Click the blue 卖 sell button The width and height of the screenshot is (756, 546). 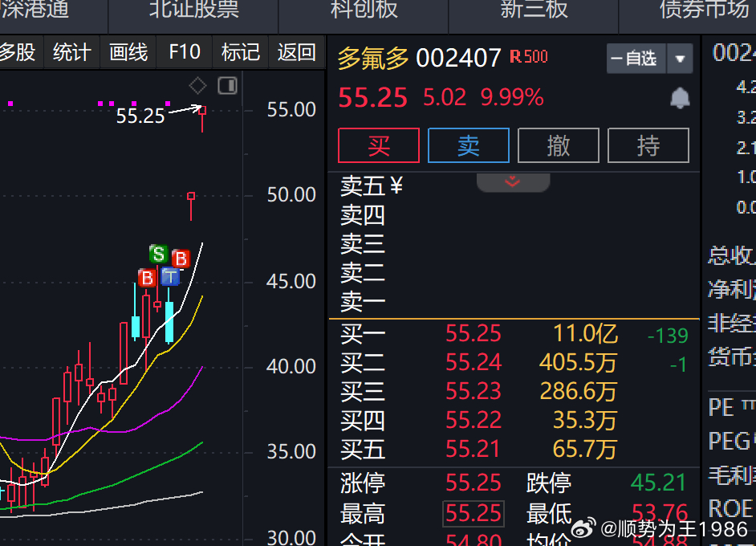[469, 145]
